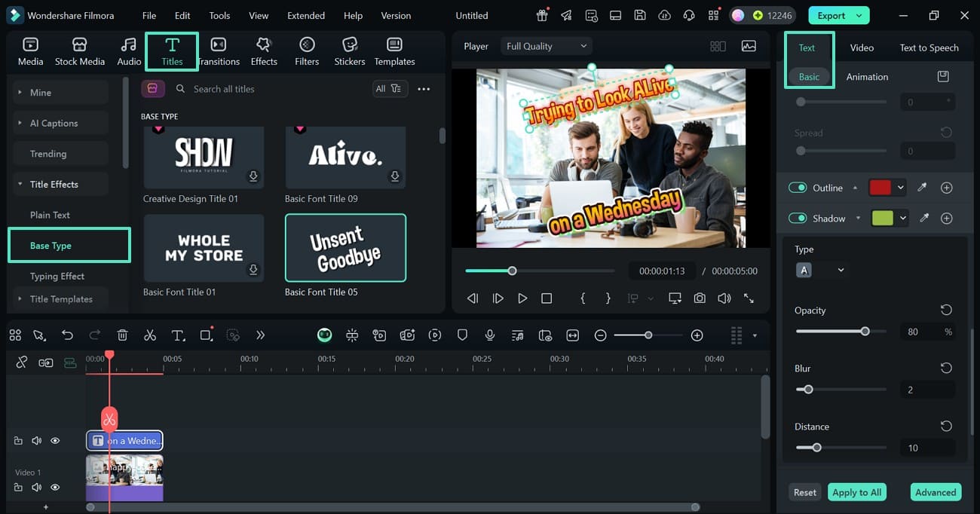Toggle the Outline switch off
The width and height of the screenshot is (980, 514).
(x=798, y=188)
